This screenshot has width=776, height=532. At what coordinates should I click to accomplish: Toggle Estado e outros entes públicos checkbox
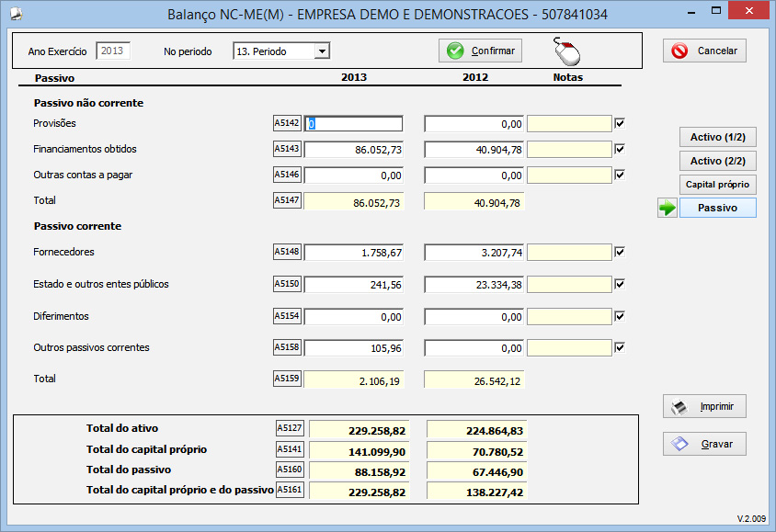pyautogui.click(x=620, y=284)
